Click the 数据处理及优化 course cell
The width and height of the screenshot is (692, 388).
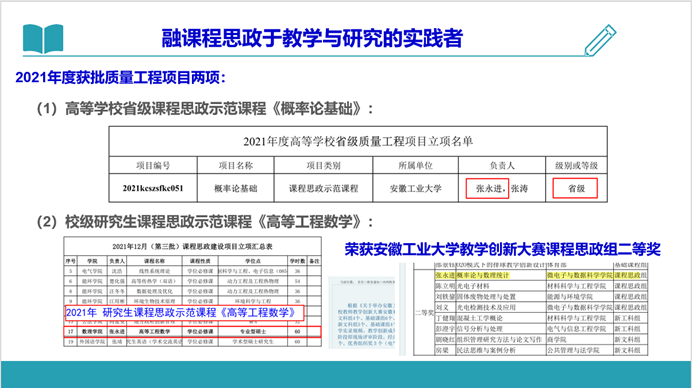pyautogui.click(x=154, y=291)
